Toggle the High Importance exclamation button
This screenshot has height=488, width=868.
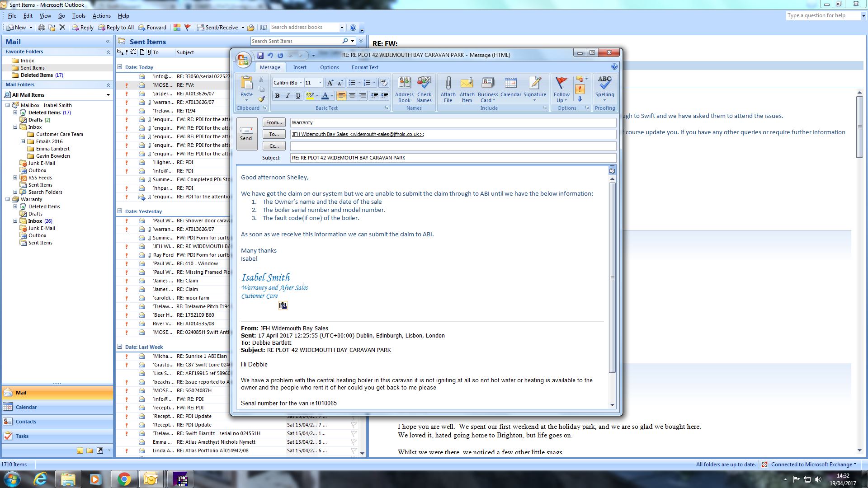coord(580,89)
